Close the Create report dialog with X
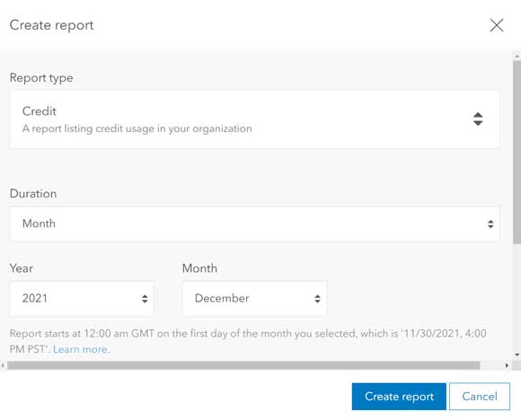The width and height of the screenshot is (521, 420). pos(497,25)
